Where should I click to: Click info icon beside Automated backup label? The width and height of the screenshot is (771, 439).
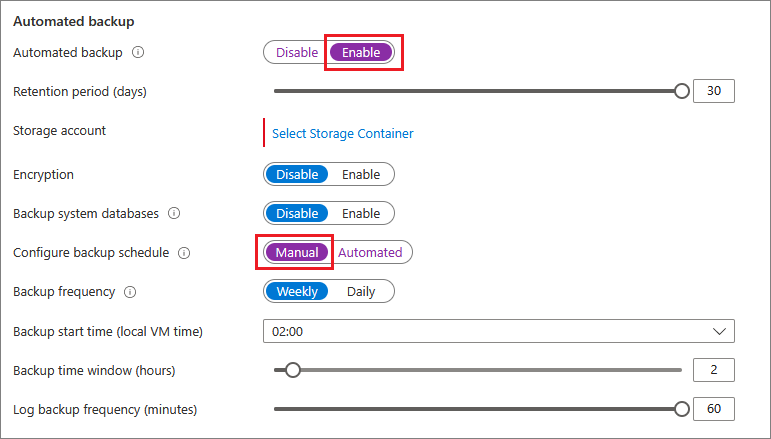(x=138, y=52)
